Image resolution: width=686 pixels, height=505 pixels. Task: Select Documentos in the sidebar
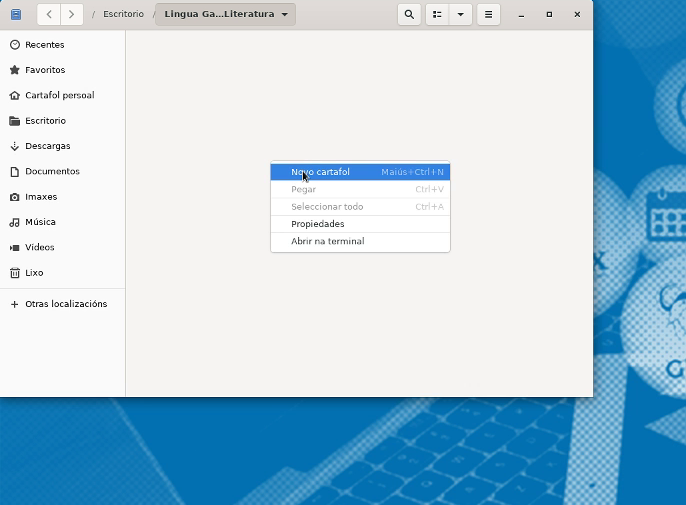(x=52, y=172)
